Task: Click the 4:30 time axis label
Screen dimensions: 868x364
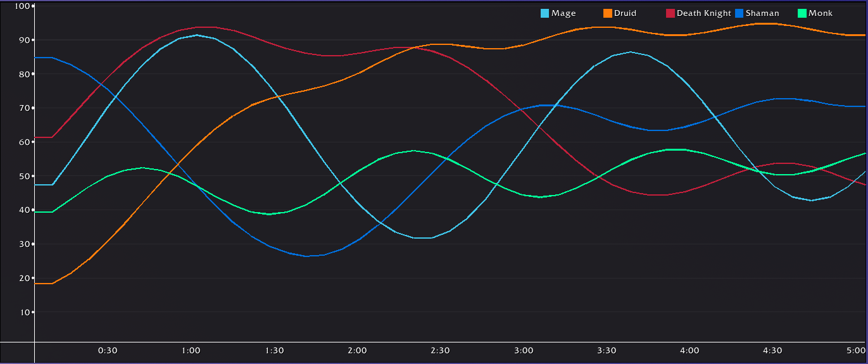Action: coord(772,351)
